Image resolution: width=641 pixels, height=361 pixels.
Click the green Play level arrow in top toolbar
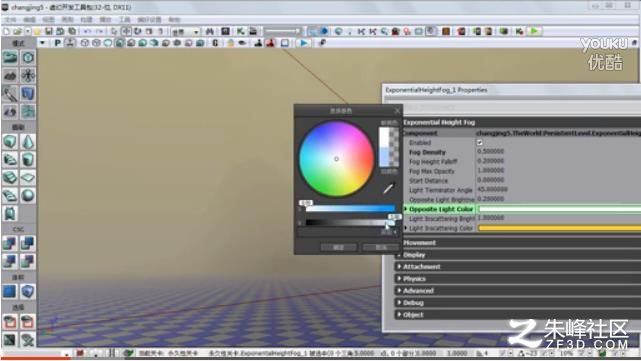[x=533, y=31]
